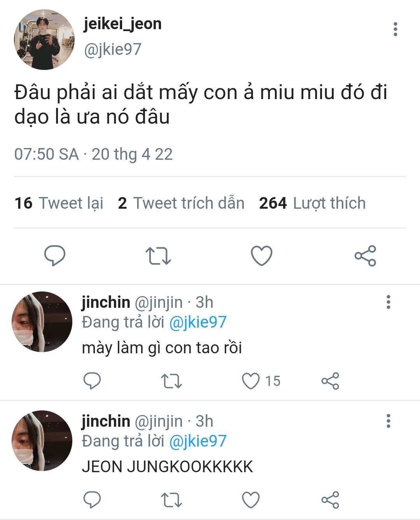The image size is (420, 520).
Task: Reply to 'mày làm gì con tao rồi'
Action: (x=92, y=381)
